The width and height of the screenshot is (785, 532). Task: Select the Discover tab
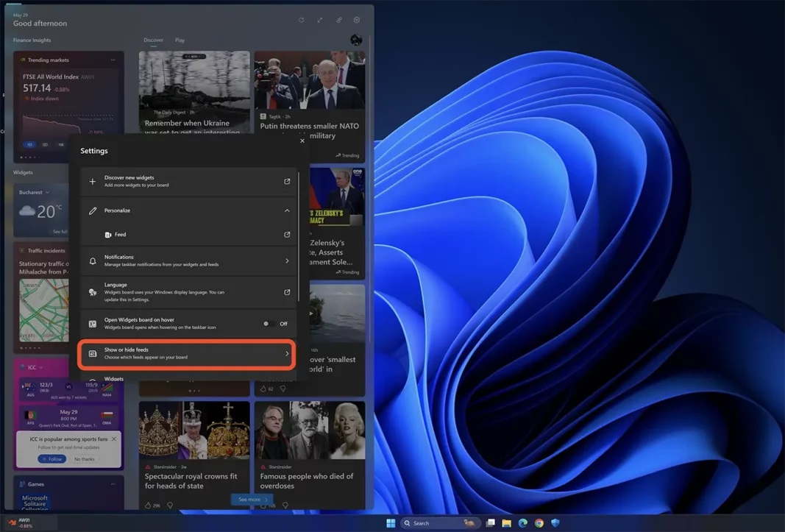[x=153, y=40]
